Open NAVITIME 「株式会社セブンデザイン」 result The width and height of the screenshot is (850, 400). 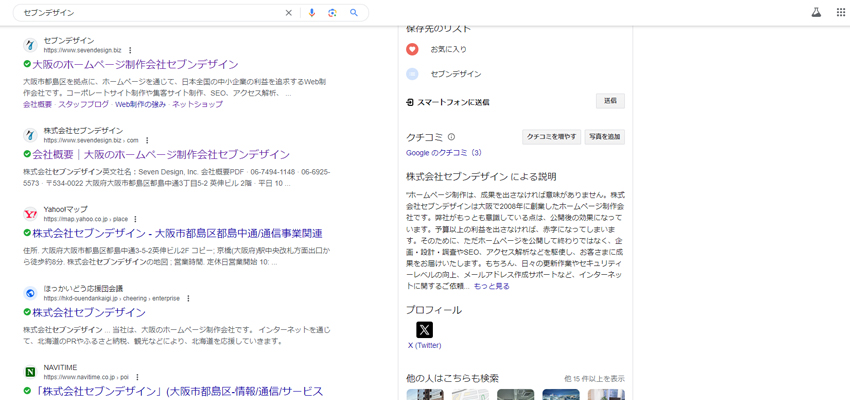177,391
